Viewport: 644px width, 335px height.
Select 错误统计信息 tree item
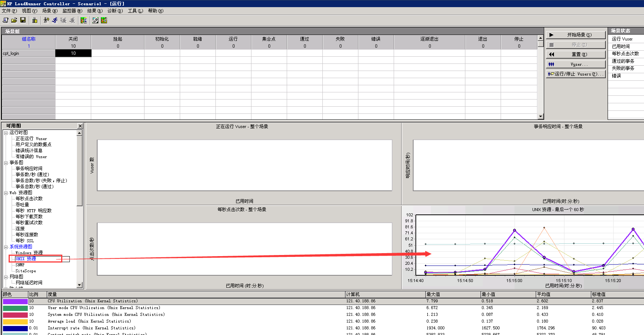tap(29, 151)
